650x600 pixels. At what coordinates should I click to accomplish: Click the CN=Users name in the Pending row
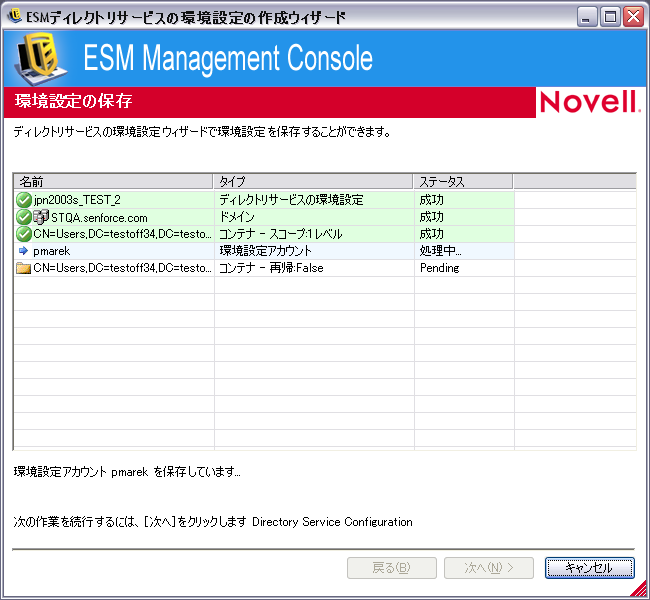tap(122, 268)
